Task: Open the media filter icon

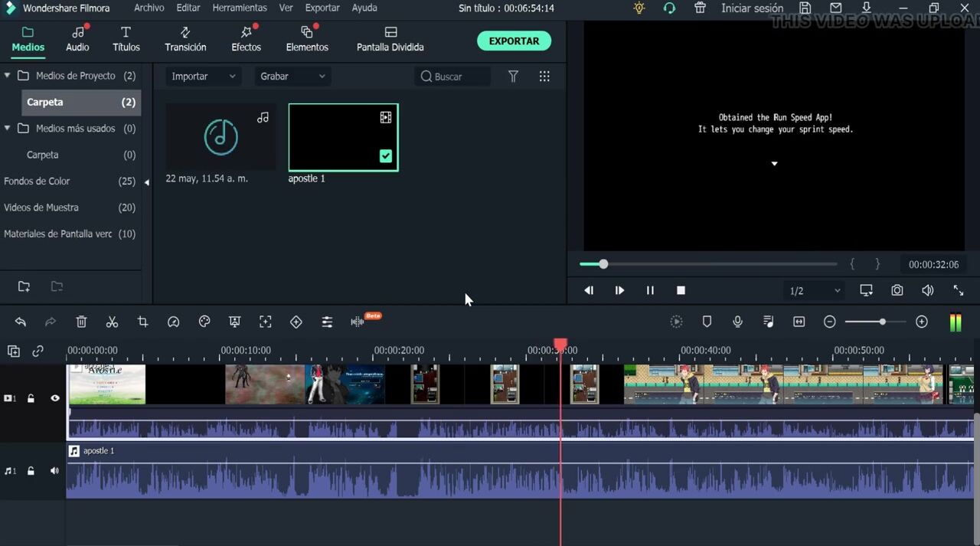Action: click(514, 76)
